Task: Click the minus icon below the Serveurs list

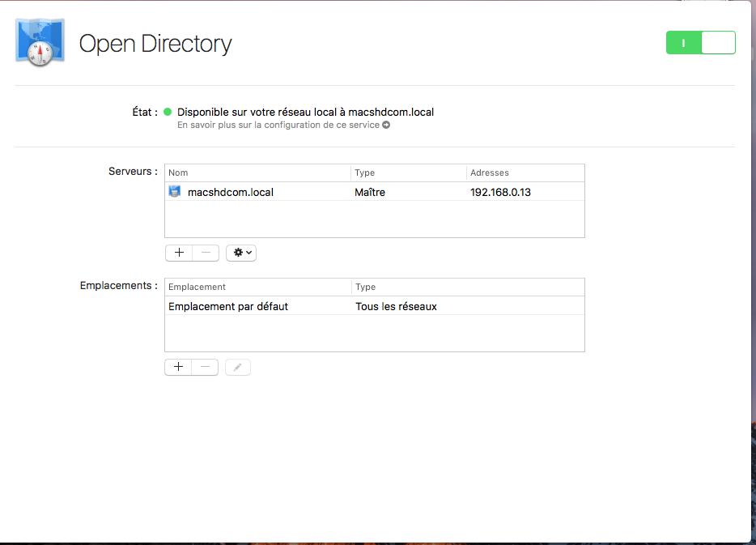Action: pos(205,253)
